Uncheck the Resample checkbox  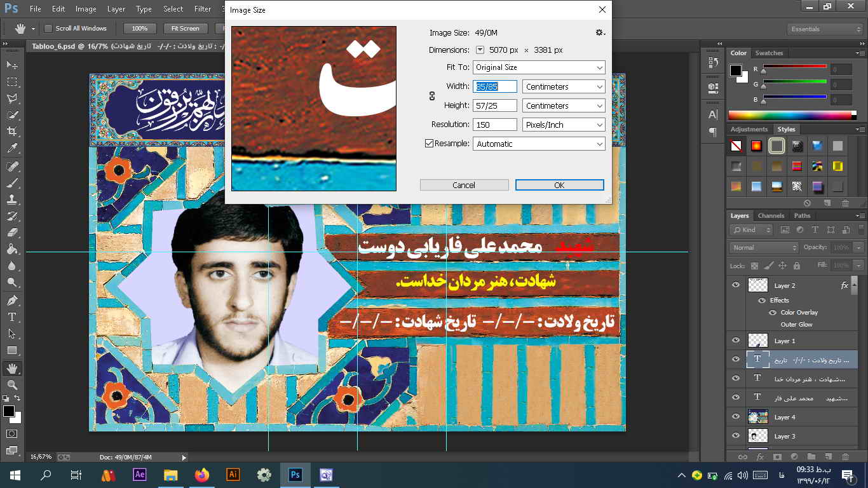(429, 144)
